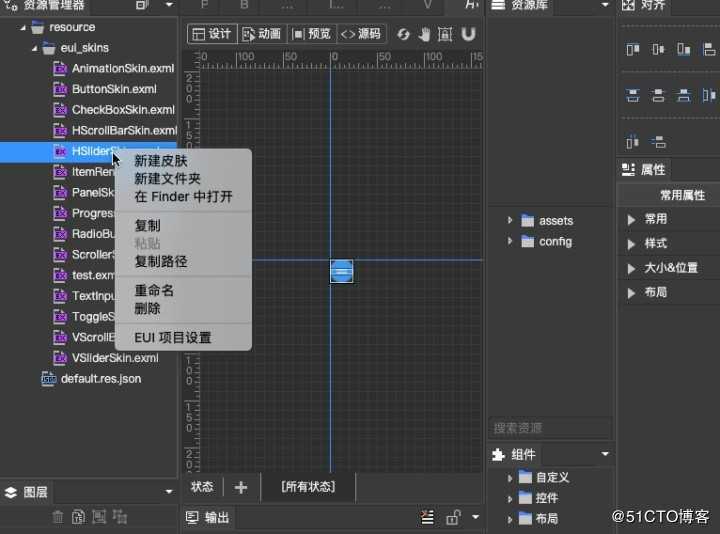Click the RadioButton skin file icon

(x=60, y=234)
